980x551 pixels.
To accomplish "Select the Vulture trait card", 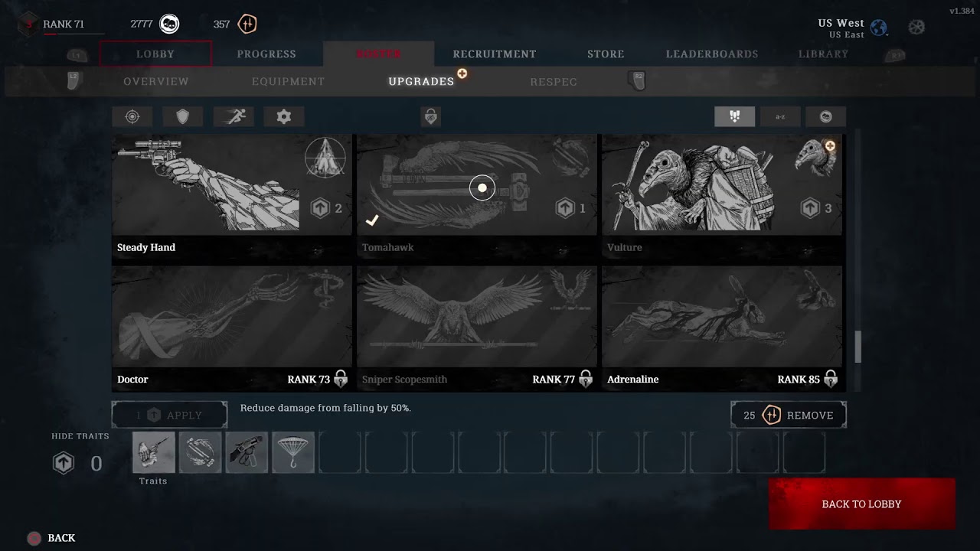I will (722, 196).
